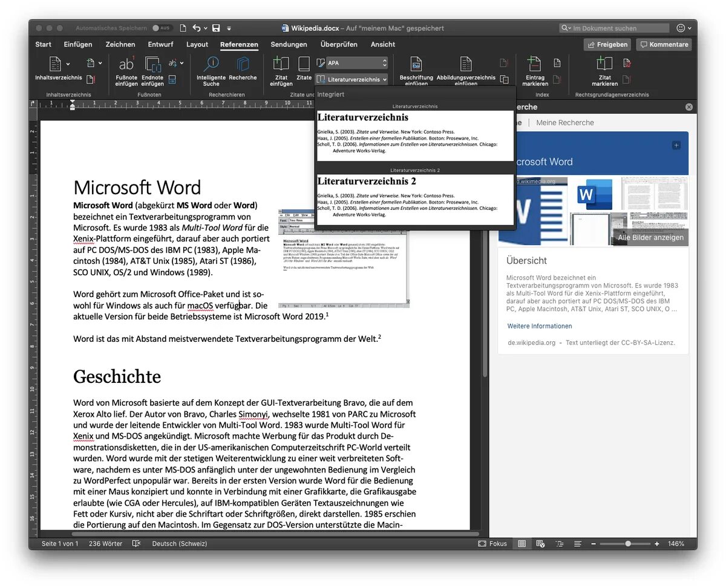Click the insert table of authorities icon
Viewport: 726px width, 588px height.
pos(627,63)
